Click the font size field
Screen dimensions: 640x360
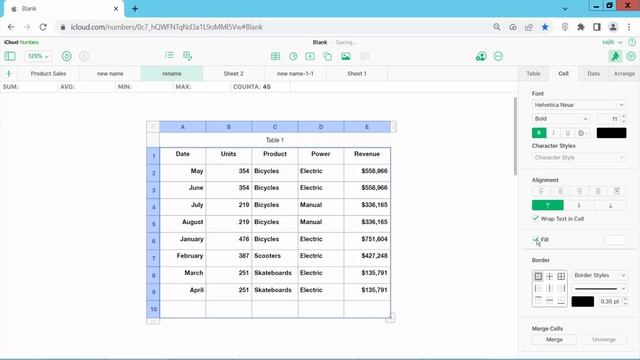[x=608, y=118]
